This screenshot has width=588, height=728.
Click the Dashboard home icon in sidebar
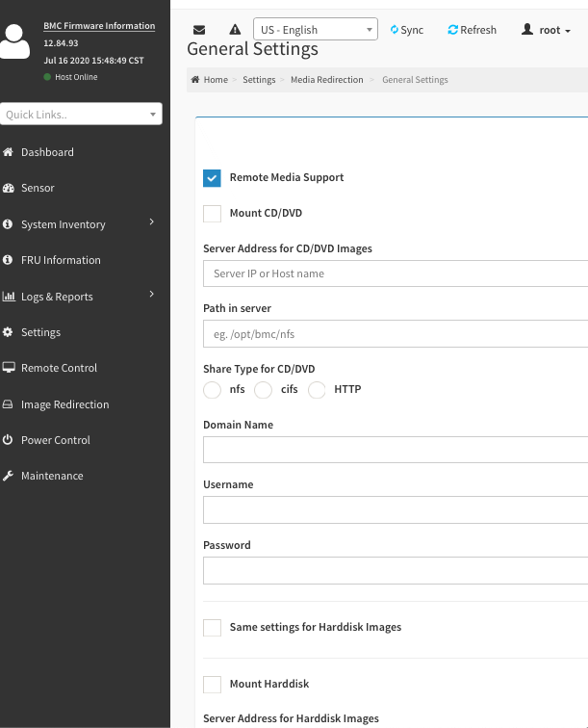click(x=8, y=152)
